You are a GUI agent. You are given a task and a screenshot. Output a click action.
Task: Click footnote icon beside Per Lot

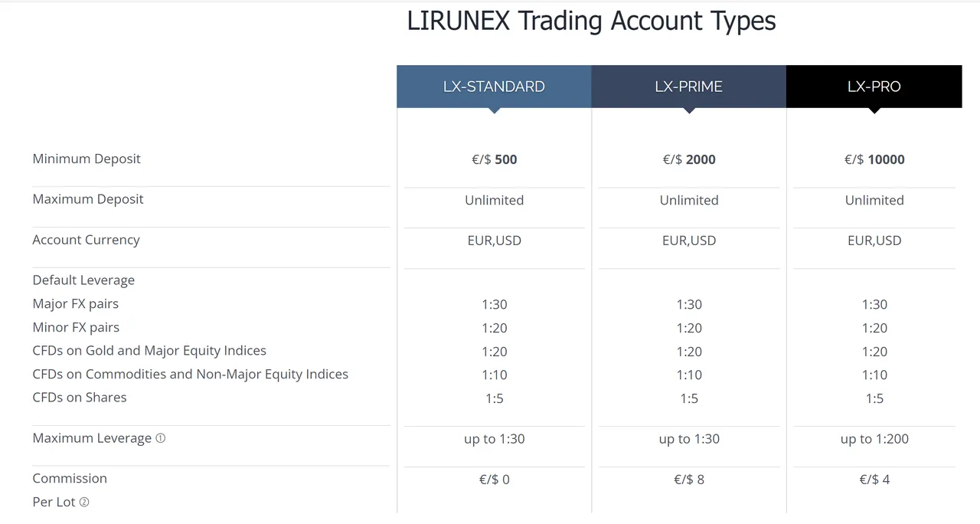(x=84, y=502)
